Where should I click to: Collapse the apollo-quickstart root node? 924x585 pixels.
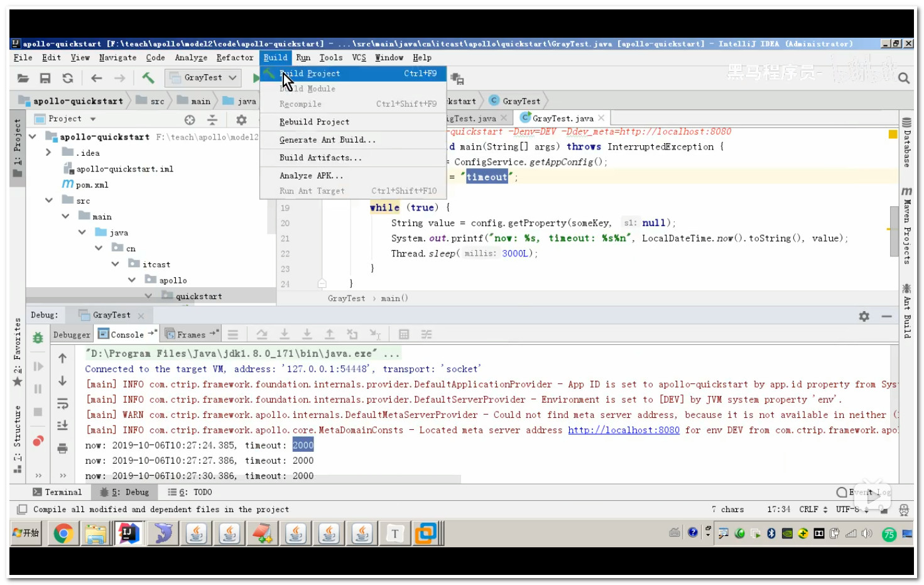pyautogui.click(x=33, y=136)
